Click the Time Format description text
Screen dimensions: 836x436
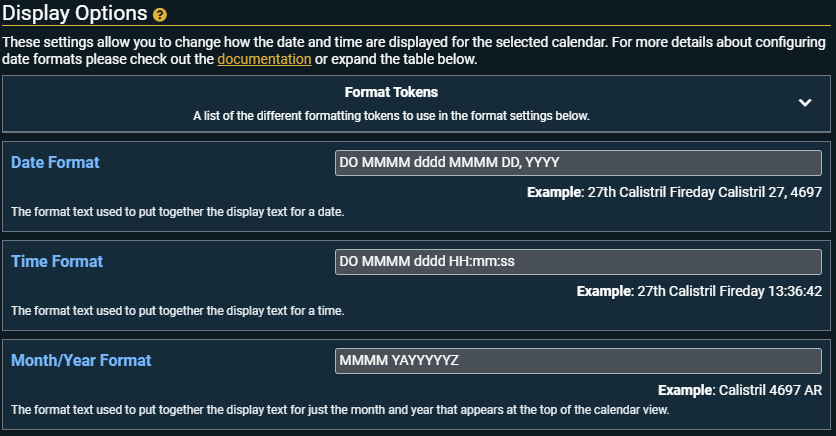[177, 311]
